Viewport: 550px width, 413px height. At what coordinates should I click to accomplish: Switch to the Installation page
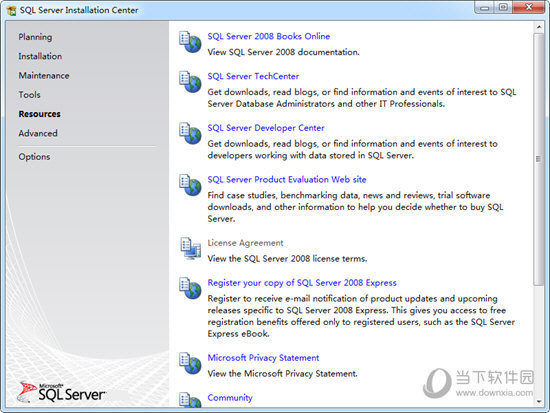tap(40, 56)
